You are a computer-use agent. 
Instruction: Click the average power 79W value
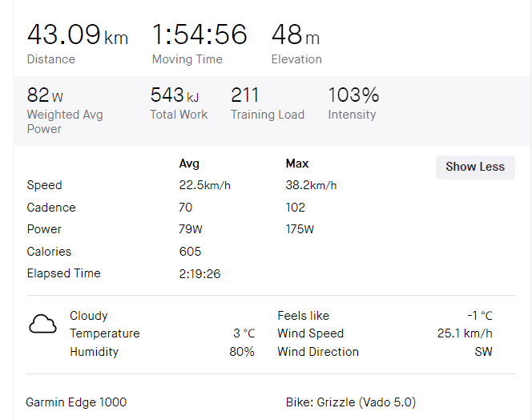pyautogui.click(x=191, y=229)
